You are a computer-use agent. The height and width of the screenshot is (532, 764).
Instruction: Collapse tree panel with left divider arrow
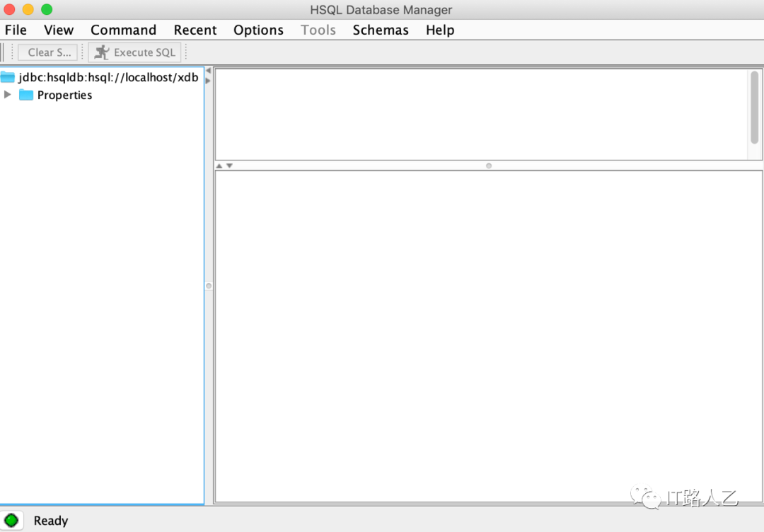coord(208,71)
